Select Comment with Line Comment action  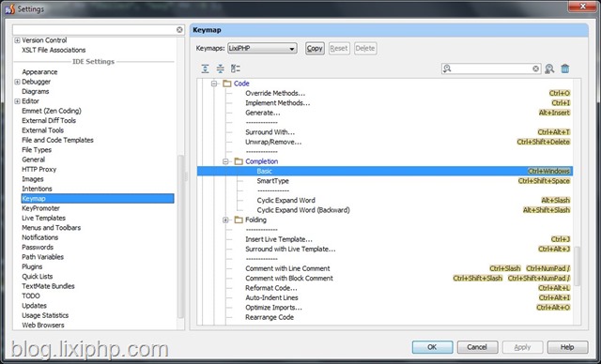point(288,268)
